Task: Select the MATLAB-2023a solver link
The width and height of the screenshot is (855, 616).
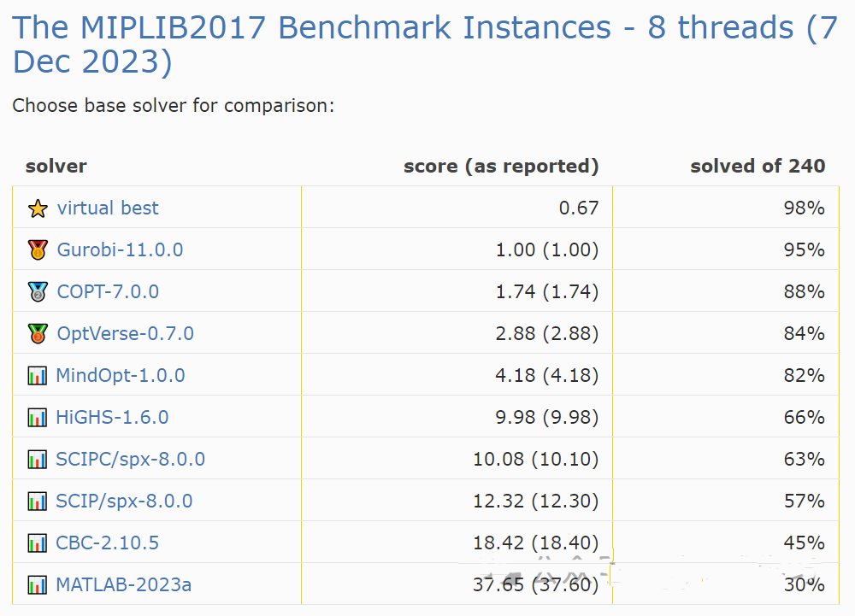Action: pos(124,585)
